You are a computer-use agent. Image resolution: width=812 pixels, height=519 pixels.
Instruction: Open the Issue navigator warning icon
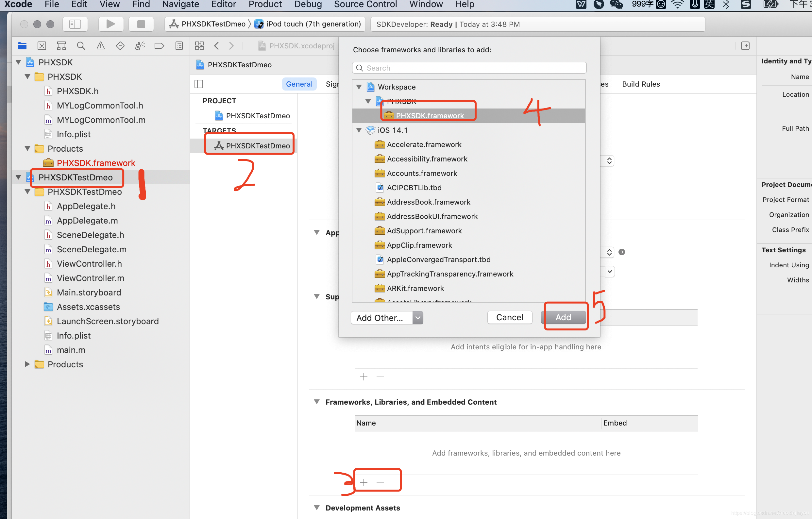(100, 45)
